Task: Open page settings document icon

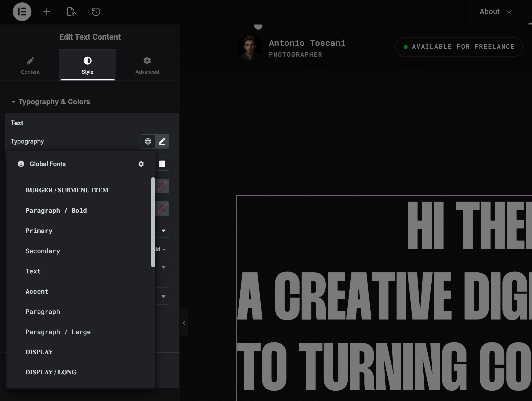Action: click(71, 12)
